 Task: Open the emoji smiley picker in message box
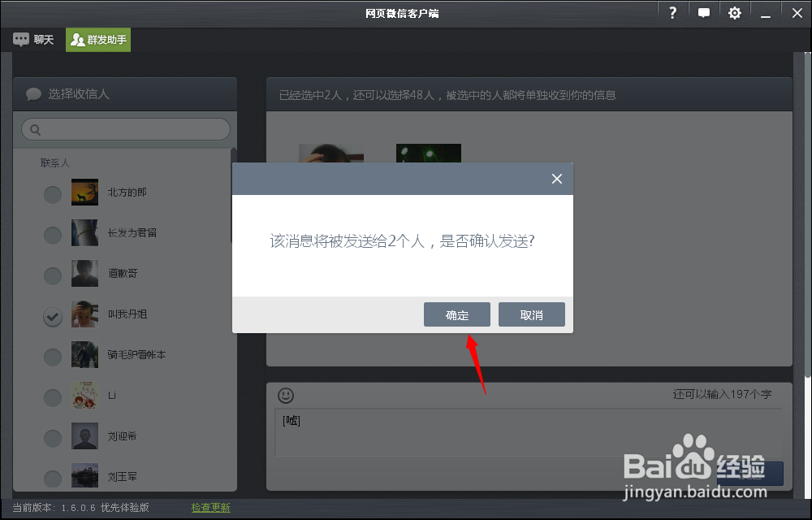pos(285,396)
